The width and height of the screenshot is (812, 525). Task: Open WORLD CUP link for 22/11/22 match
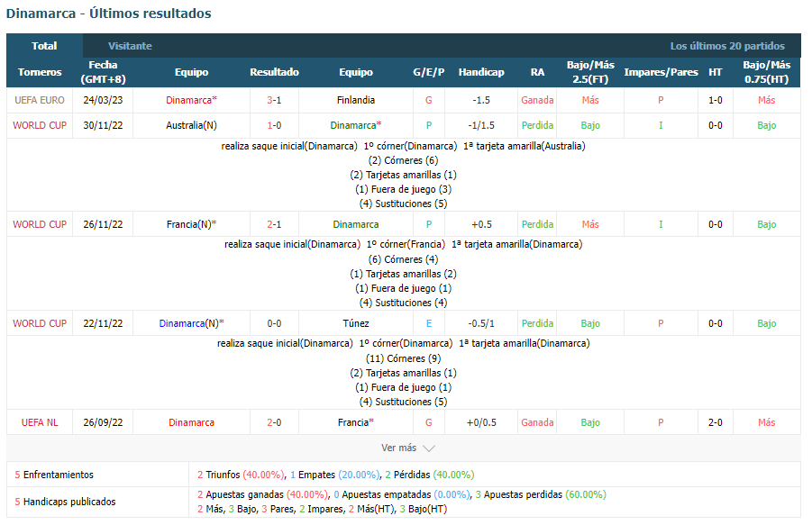[x=40, y=324]
